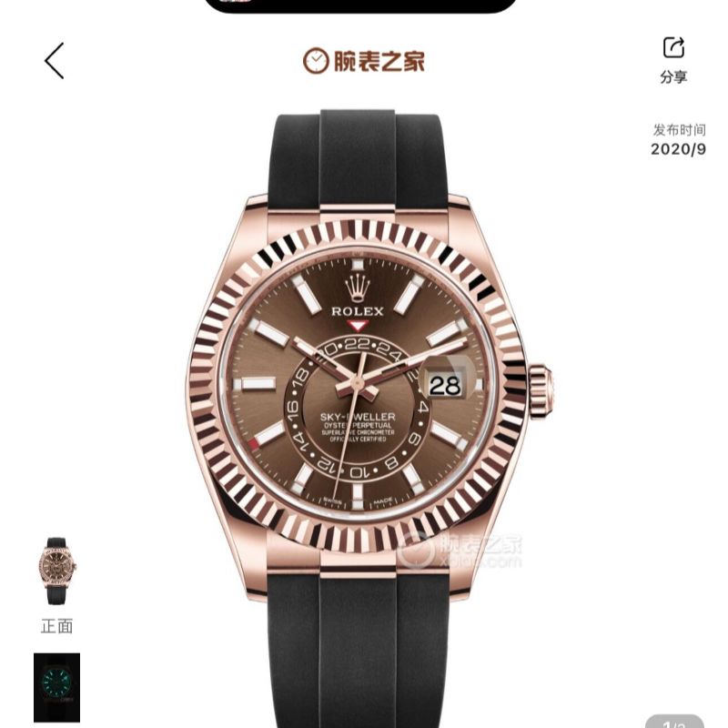728x728 pixels.
Task: Tap the black pill bar at top
Action: (360, 5)
